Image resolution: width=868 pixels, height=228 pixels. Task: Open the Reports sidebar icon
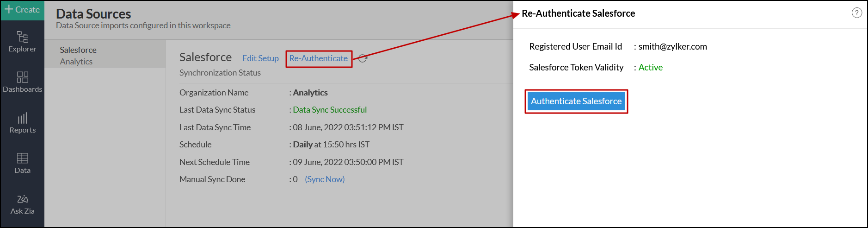[x=22, y=123]
